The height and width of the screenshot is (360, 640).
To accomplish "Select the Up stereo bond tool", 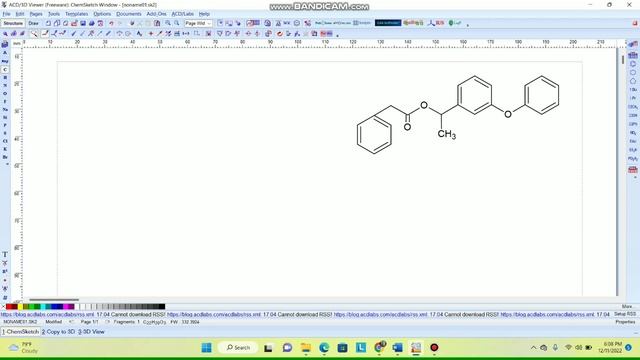I will click(x=73, y=33).
